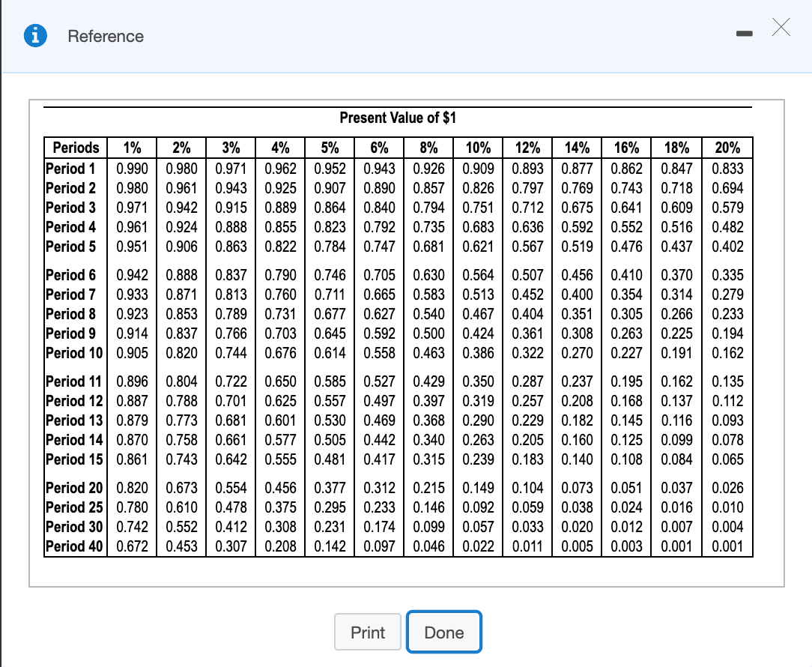
Task: Click value 0.507 in Period 6 row
Action: click(x=527, y=275)
